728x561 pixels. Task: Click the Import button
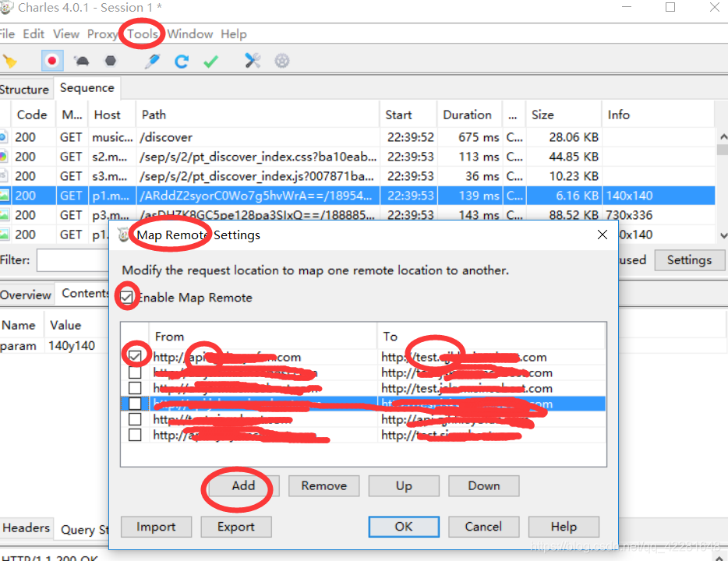point(156,527)
